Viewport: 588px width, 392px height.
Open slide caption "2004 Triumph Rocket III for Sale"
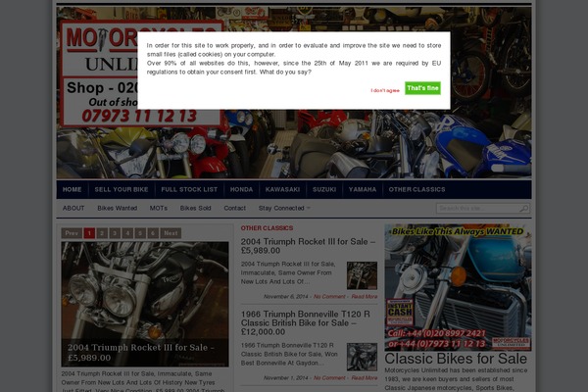(140, 353)
